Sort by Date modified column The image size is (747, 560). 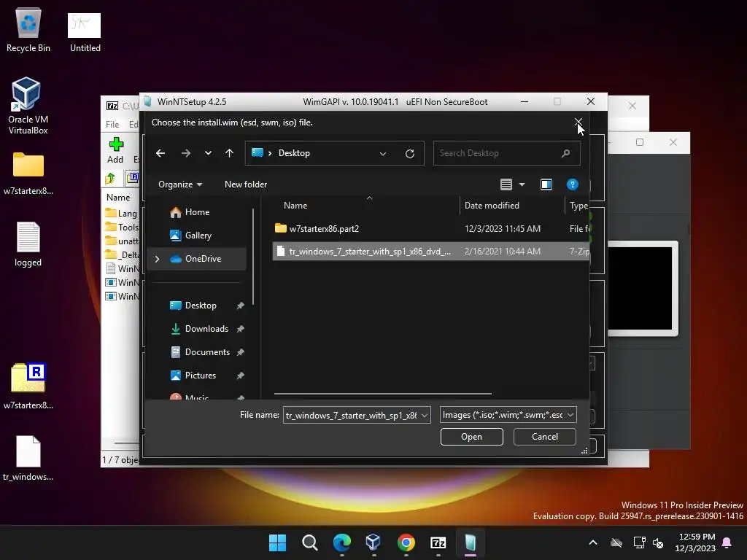(492, 206)
